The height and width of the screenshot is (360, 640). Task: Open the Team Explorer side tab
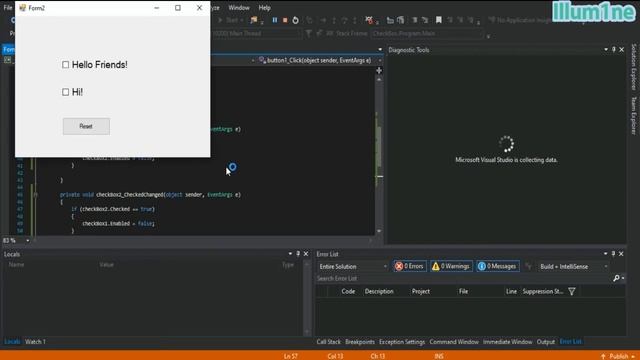(634, 116)
